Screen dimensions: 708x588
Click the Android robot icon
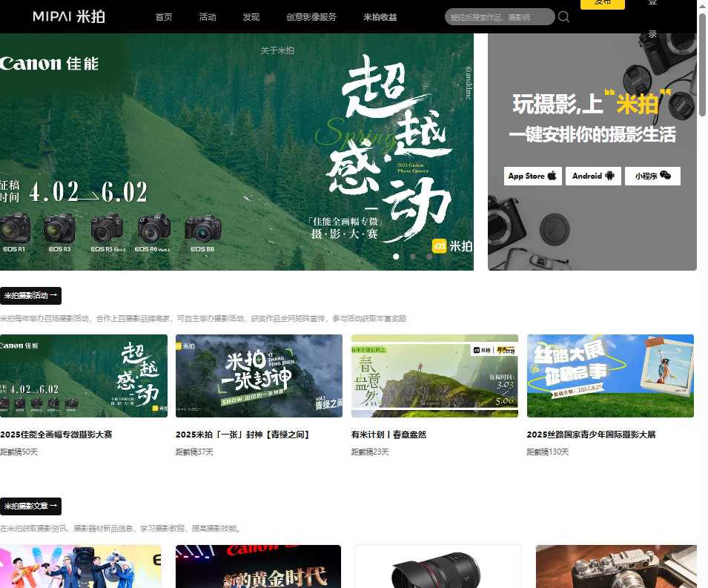(608, 176)
